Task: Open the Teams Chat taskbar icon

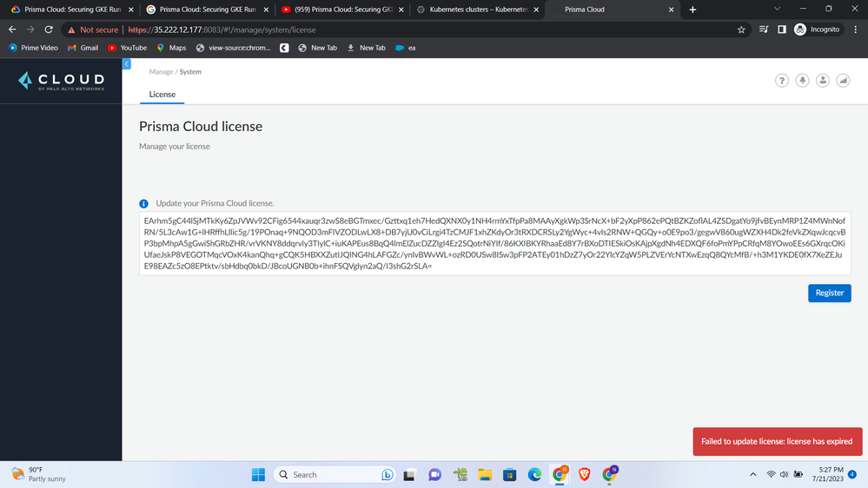Action: (434, 475)
